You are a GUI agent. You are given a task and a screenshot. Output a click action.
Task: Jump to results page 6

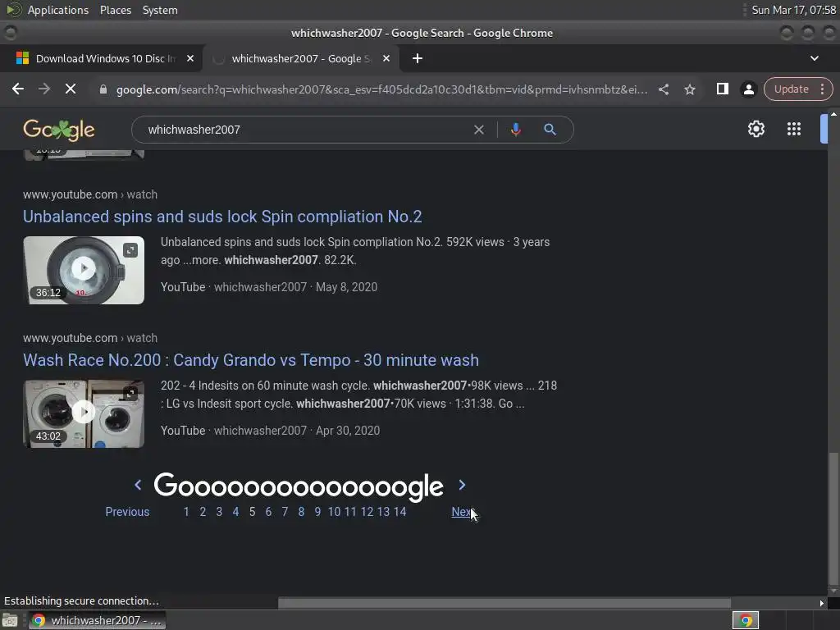[268, 512]
